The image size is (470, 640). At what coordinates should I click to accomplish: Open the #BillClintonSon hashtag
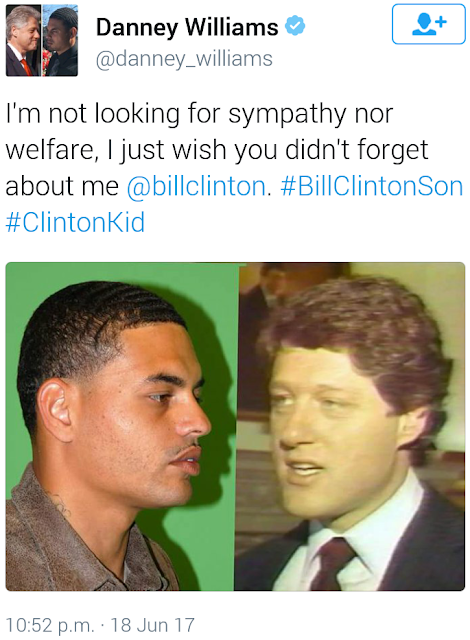tap(372, 186)
